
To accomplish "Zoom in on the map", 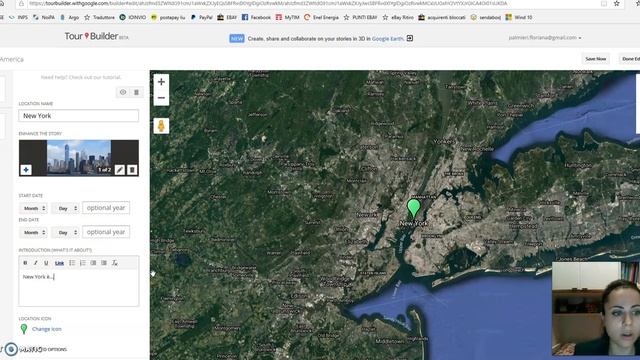I will click(161, 82).
